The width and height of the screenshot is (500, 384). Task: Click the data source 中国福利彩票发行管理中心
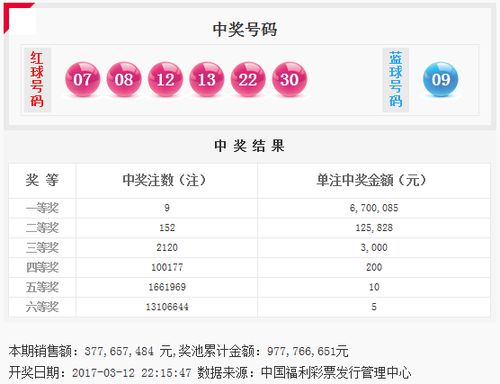point(336,373)
